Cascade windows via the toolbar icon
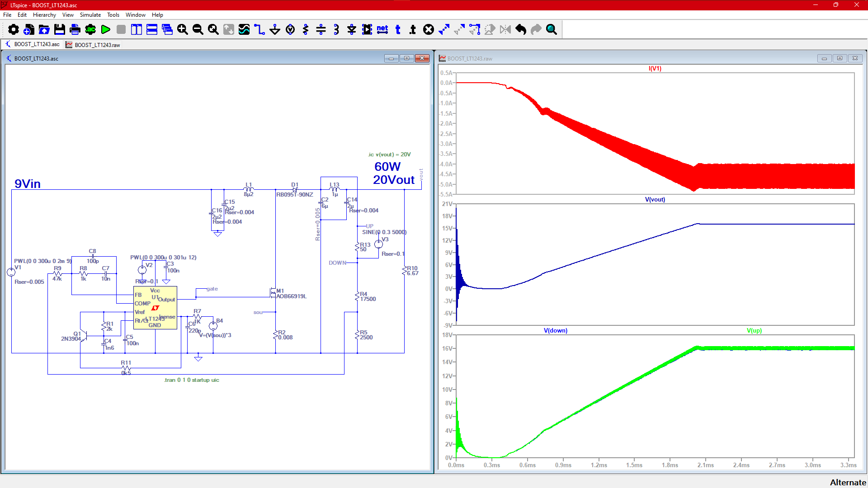This screenshot has height=488, width=868. point(167,30)
